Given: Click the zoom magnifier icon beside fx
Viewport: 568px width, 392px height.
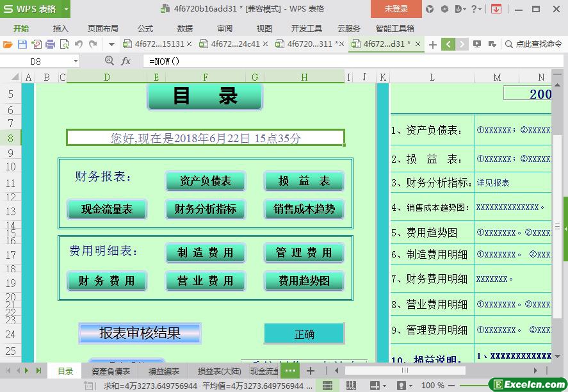Looking at the screenshot, I should click(109, 61).
